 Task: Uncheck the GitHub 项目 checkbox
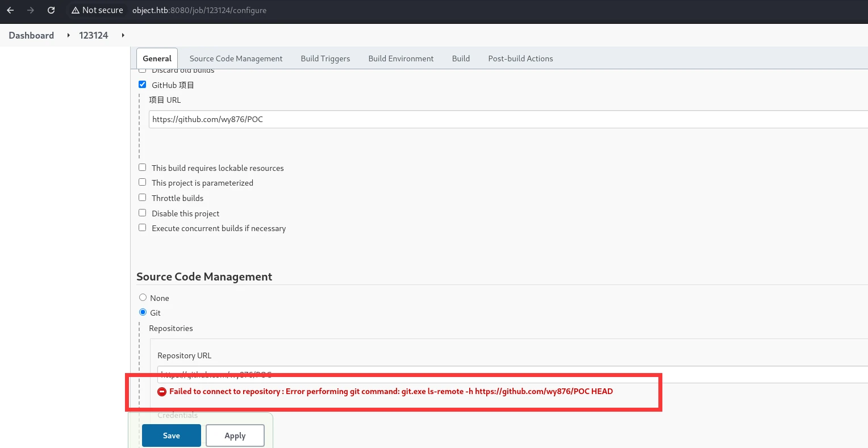143,85
